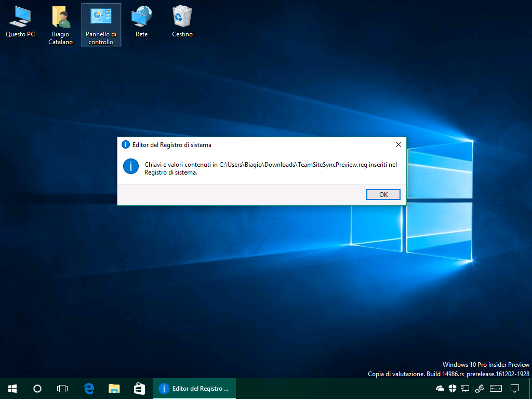The image size is (532, 399).
Task: Open the Windows Start menu
Action: [x=12, y=389]
